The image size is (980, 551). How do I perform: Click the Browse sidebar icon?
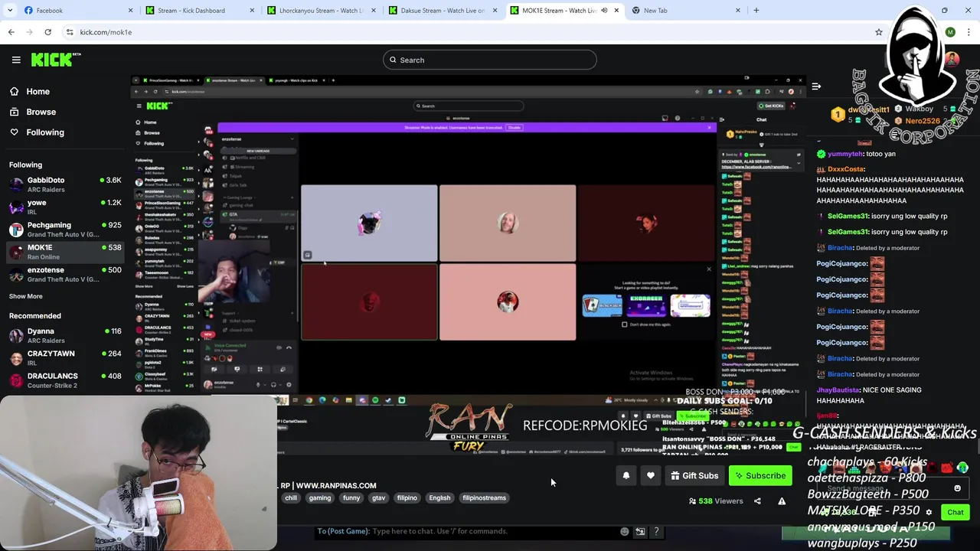[14, 112]
